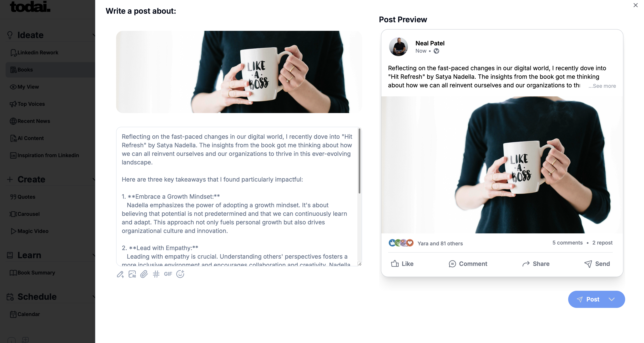Open the emoji picker icon
The image size is (644, 343).
pyautogui.click(x=180, y=274)
